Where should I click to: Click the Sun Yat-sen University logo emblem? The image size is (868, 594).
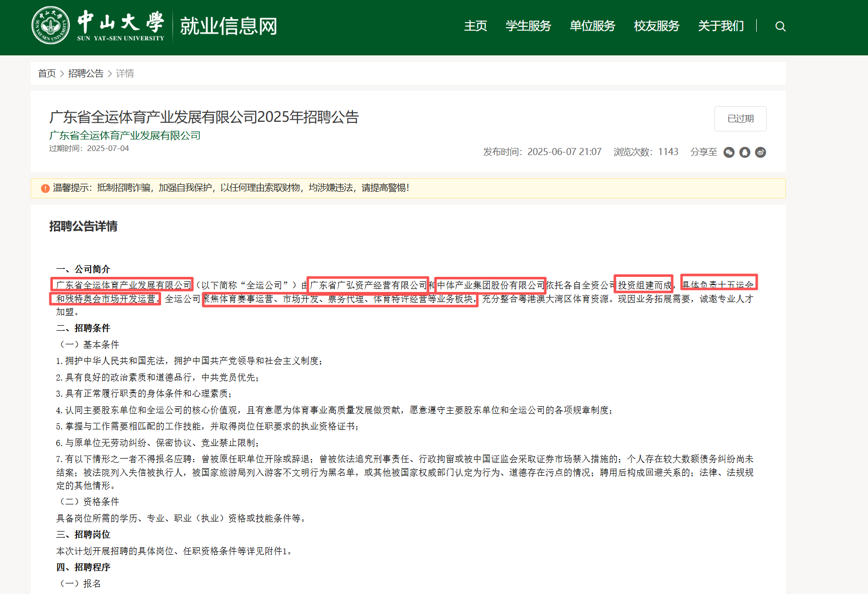51,25
